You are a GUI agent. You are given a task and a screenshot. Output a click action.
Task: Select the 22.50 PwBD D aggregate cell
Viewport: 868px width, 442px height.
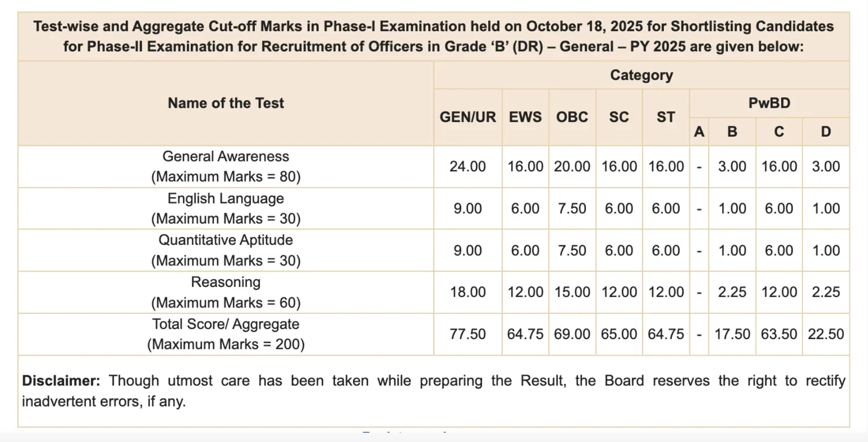tap(826, 334)
